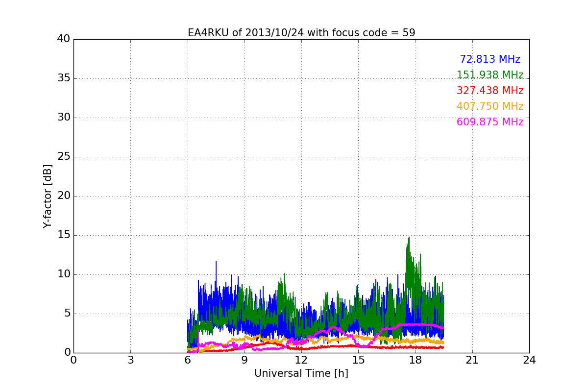Click the y-axis tick label 20
The width and height of the screenshot is (588, 392).
coord(64,196)
